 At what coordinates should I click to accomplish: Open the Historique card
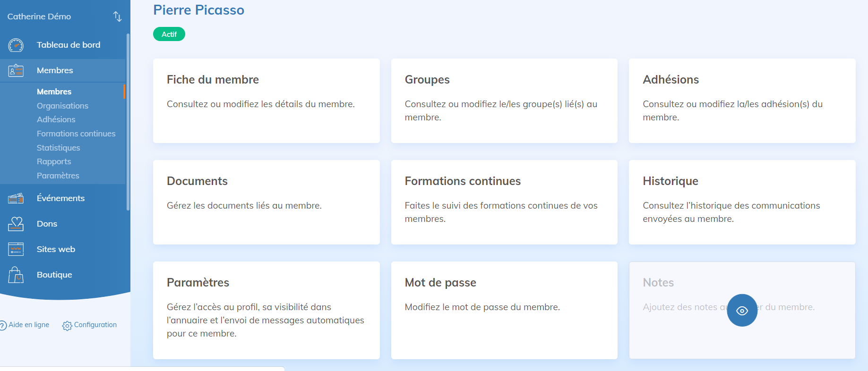click(x=742, y=202)
